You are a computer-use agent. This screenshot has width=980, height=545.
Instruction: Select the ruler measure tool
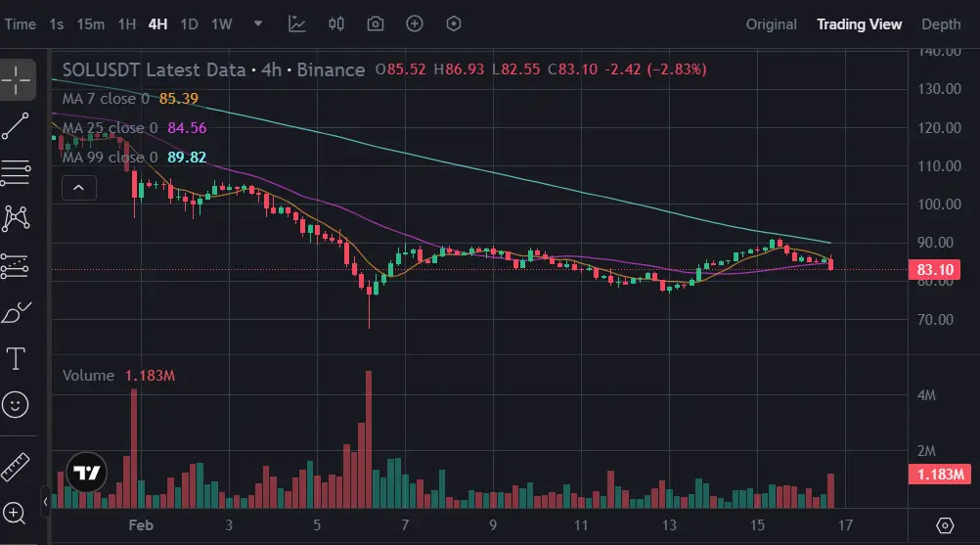(x=17, y=467)
